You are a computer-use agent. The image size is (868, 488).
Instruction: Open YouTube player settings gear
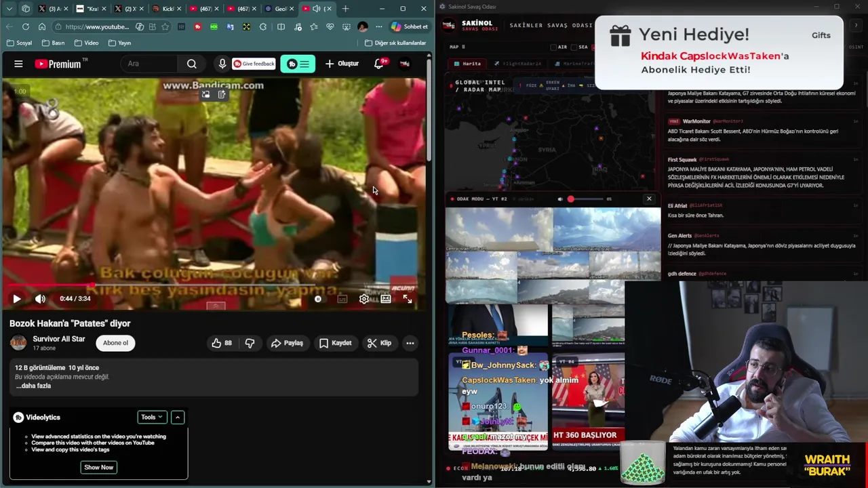tap(364, 299)
